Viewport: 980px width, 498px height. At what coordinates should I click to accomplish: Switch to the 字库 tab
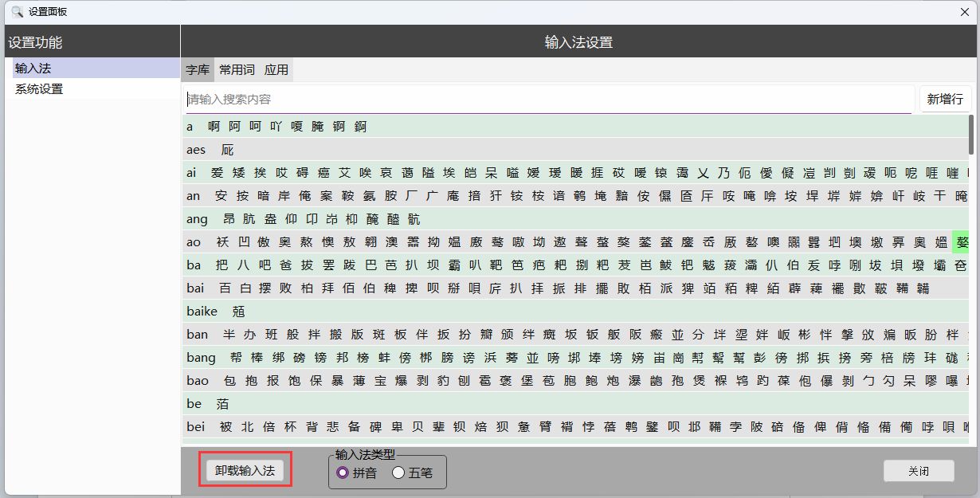[x=198, y=70]
